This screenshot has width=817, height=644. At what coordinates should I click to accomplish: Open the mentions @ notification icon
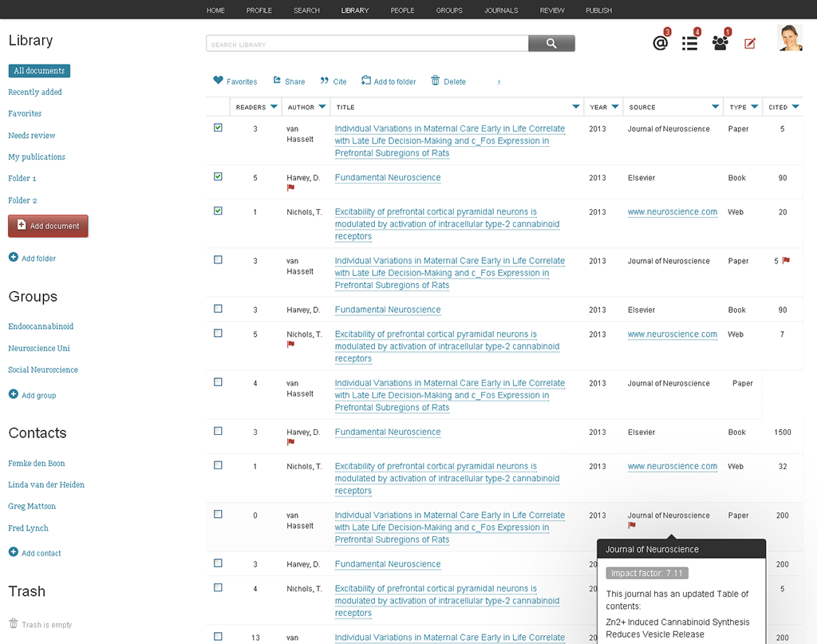pyautogui.click(x=660, y=43)
